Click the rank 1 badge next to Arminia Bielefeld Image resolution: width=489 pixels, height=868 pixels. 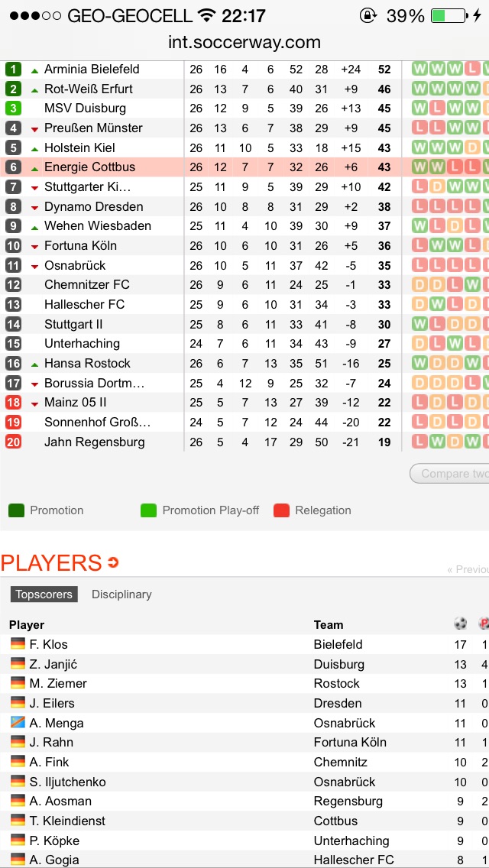pos(14,69)
